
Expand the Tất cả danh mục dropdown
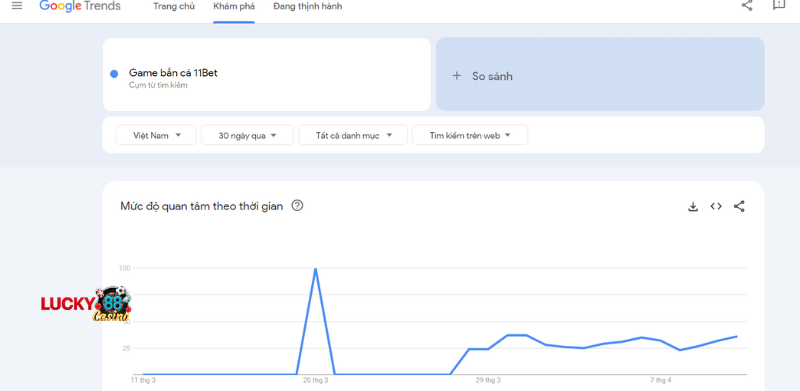(353, 135)
